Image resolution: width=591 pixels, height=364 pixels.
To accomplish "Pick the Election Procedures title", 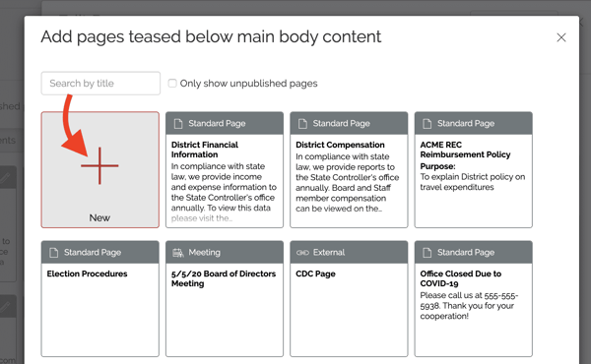I will (87, 274).
